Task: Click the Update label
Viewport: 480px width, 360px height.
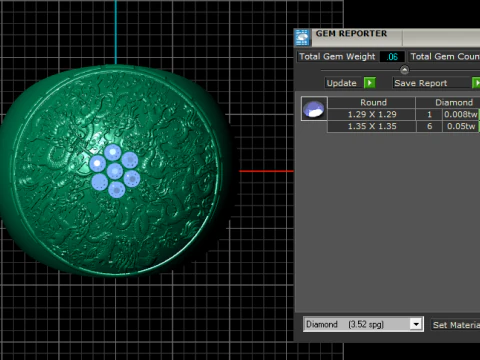Action: coord(341,83)
